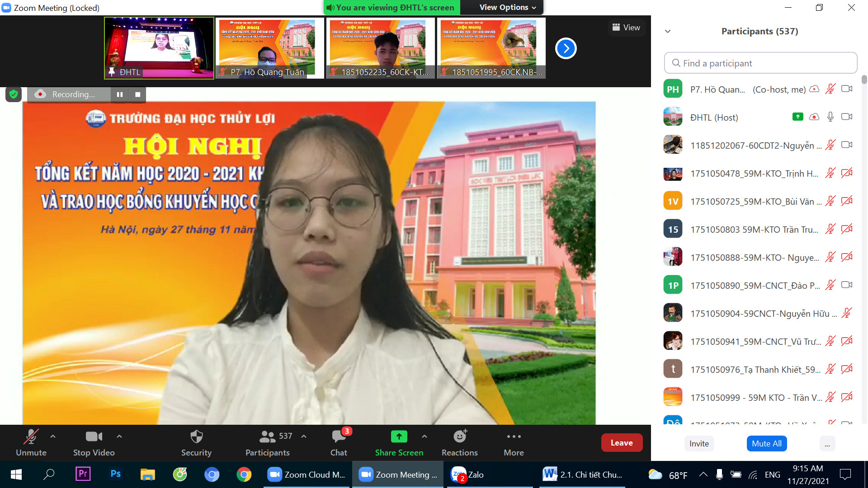The width and height of the screenshot is (868, 488).
Task: Stop the recording
Action: [x=137, y=94]
